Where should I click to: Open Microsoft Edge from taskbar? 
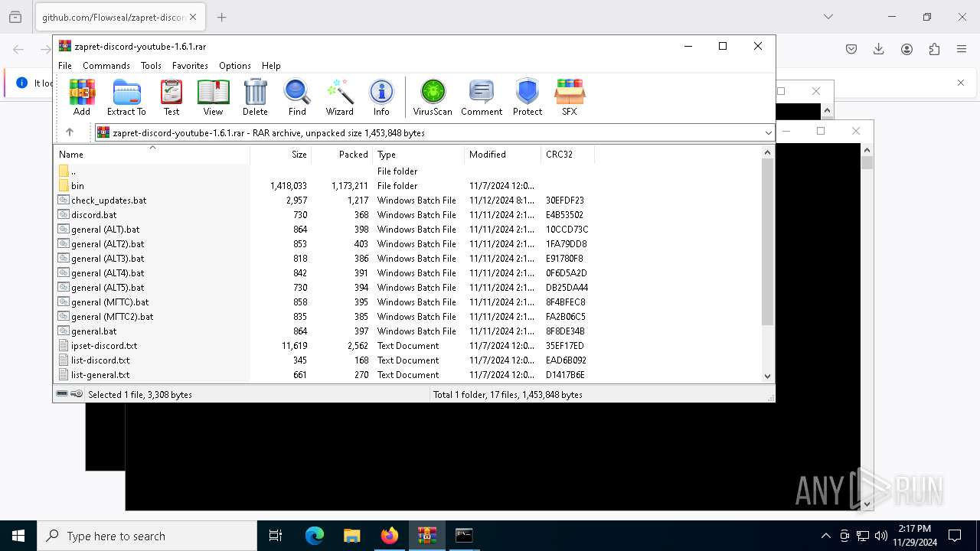click(315, 536)
